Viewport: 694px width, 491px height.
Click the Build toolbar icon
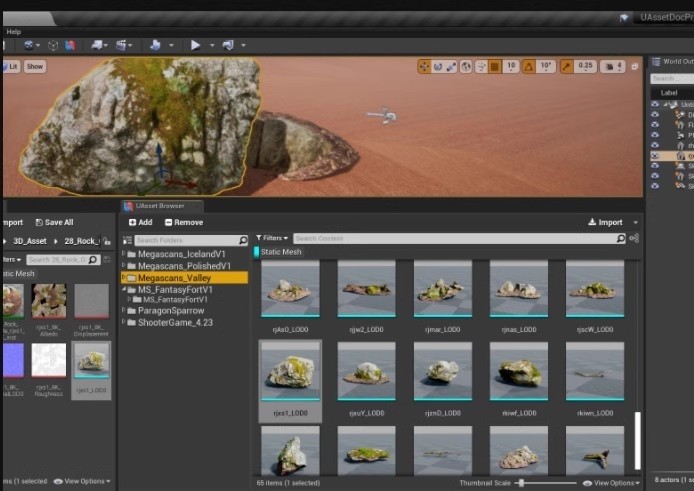coord(155,45)
